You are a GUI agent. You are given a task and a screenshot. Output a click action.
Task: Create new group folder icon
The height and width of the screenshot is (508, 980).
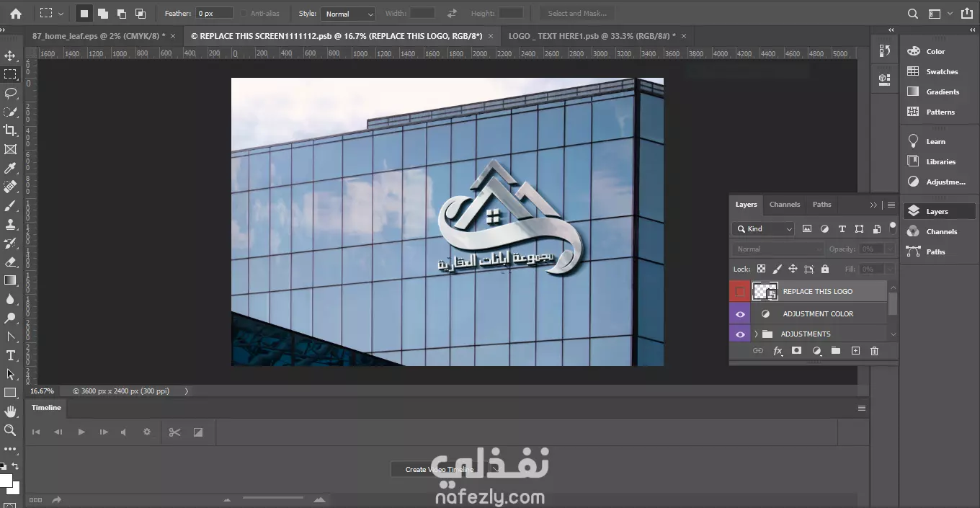pyautogui.click(x=835, y=351)
